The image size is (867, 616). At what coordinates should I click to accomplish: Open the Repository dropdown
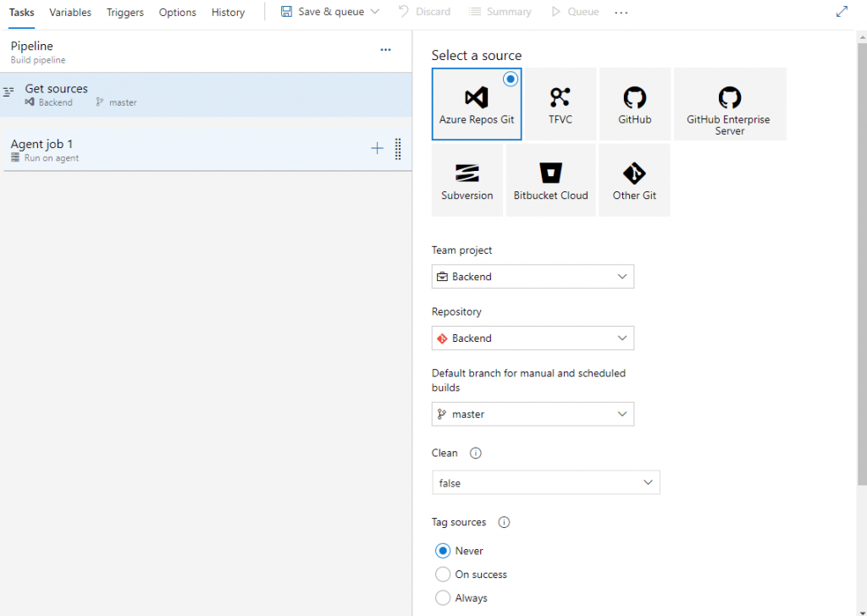pos(533,338)
